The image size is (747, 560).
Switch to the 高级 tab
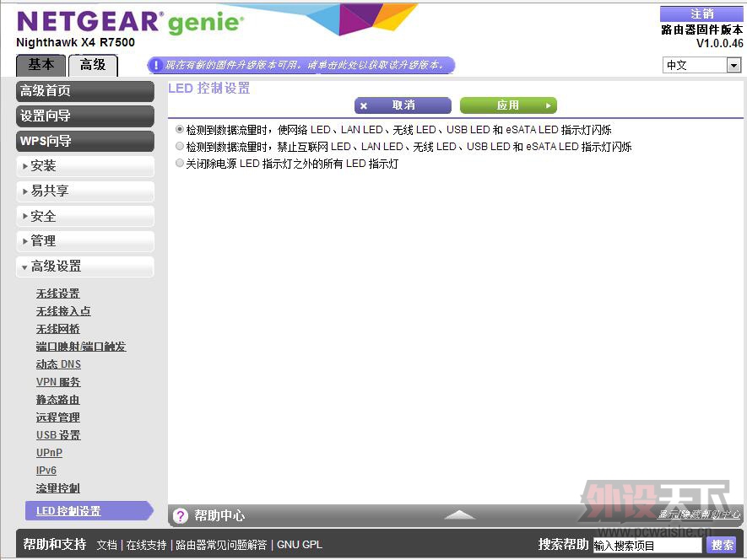(x=93, y=65)
